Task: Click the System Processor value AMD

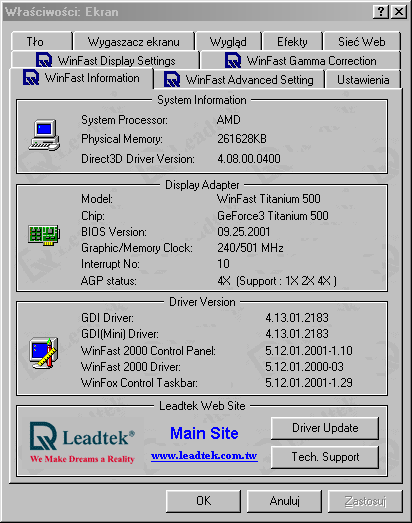Action: (x=229, y=120)
